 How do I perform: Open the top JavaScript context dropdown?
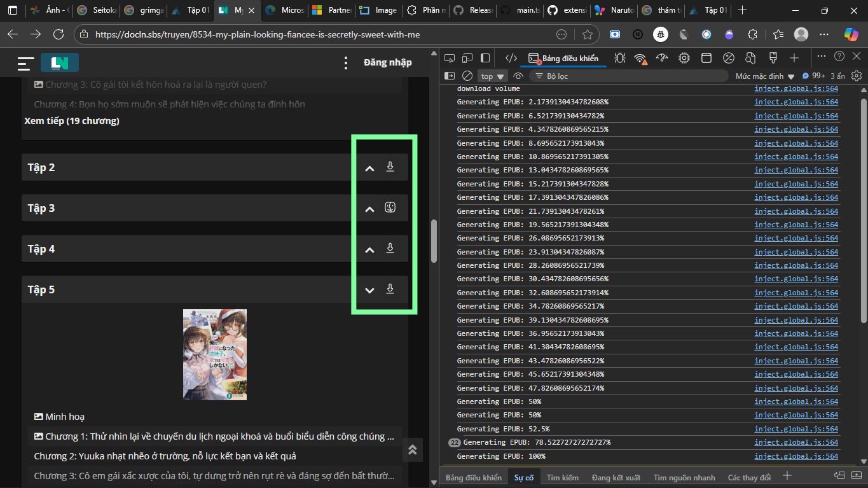pos(492,76)
